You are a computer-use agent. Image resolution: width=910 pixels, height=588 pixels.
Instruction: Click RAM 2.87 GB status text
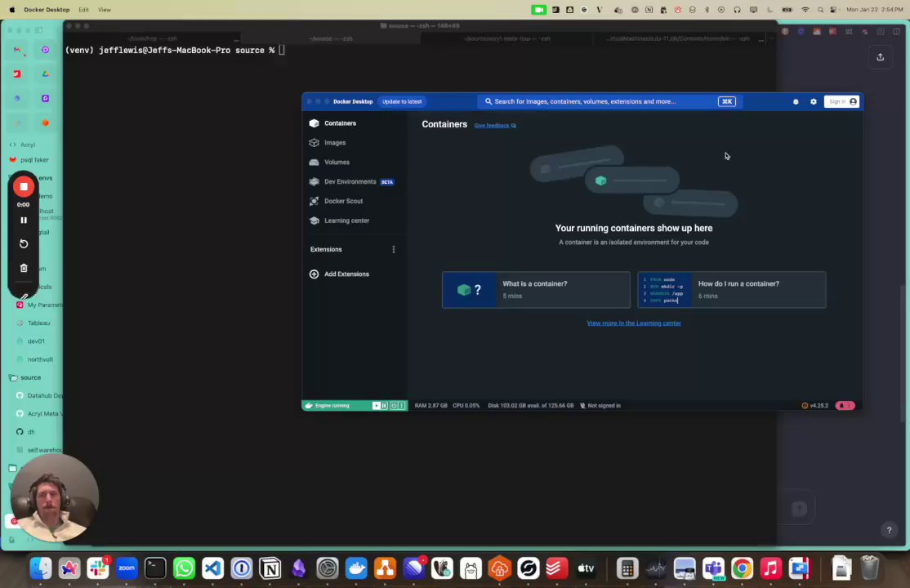coord(430,406)
